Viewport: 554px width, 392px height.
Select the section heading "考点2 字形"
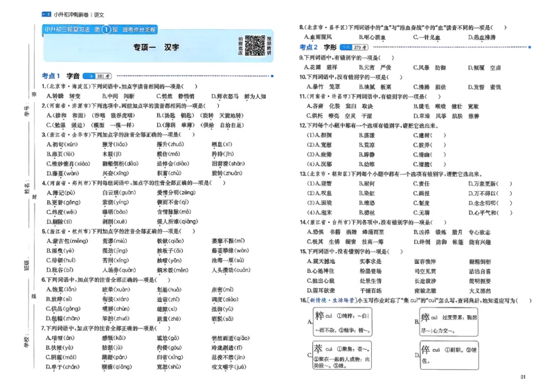click(318, 47)
